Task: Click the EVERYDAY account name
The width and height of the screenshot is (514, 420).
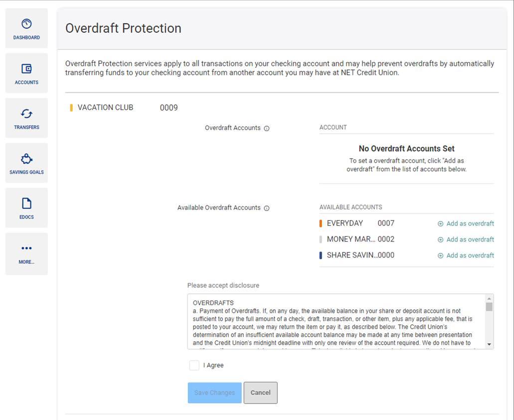Action: pos(344,223)
